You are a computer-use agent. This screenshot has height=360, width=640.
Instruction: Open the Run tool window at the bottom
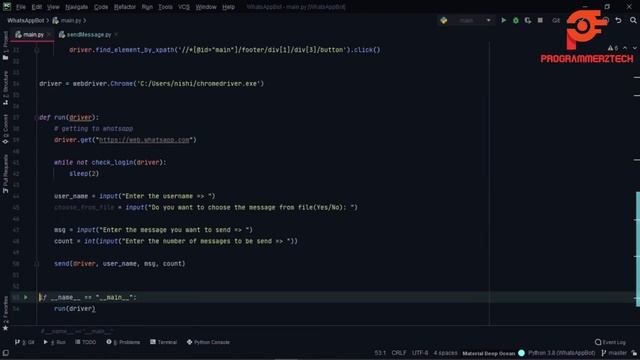pyautogui.click(x=54, y=342)
